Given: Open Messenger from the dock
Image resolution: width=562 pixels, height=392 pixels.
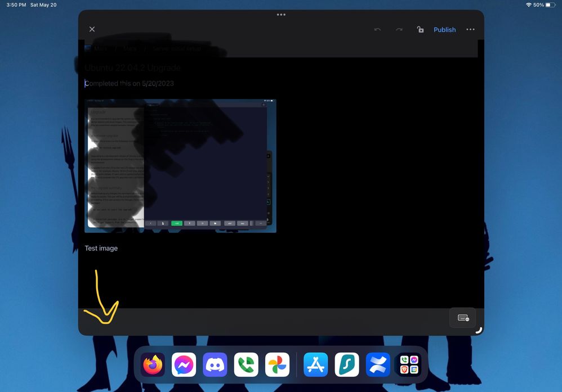Looking at the screenshot, I should click(184, 364).
